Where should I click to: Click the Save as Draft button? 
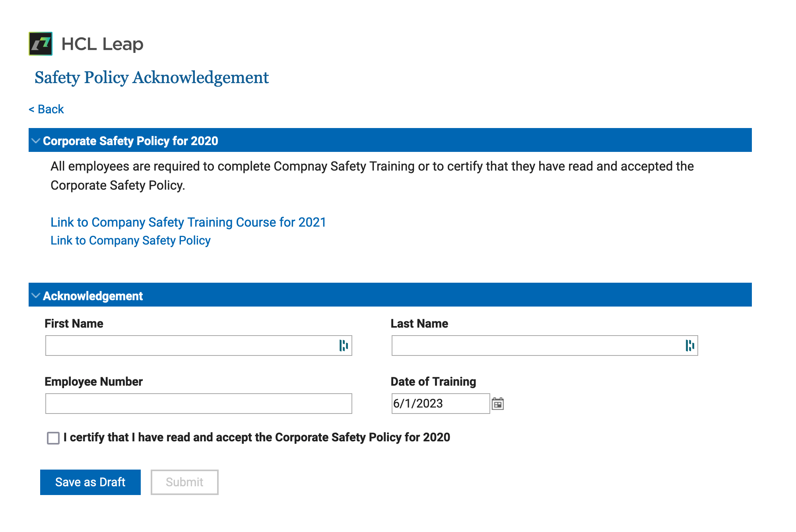(x=90, y=482)
